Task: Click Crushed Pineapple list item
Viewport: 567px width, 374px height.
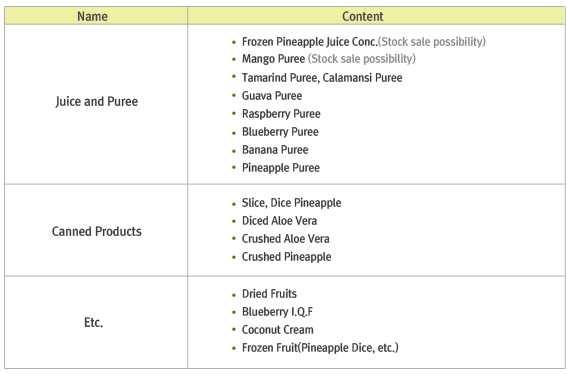Action: pyautogui.click(x=286, y=257)
